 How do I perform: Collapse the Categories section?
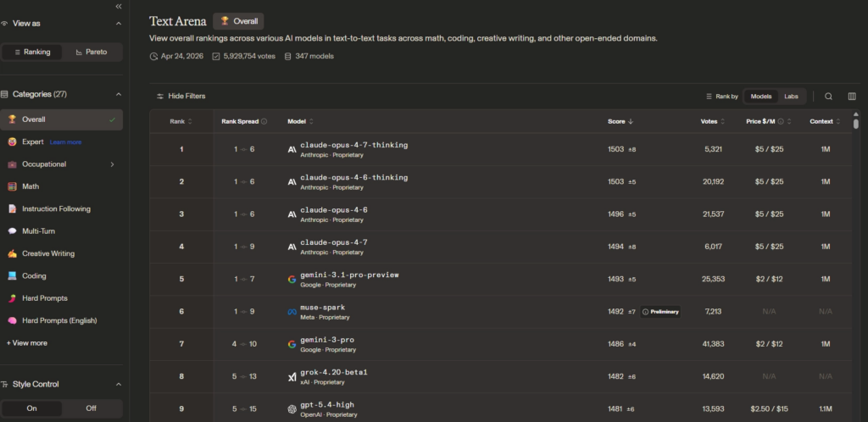tap(119, 95)
